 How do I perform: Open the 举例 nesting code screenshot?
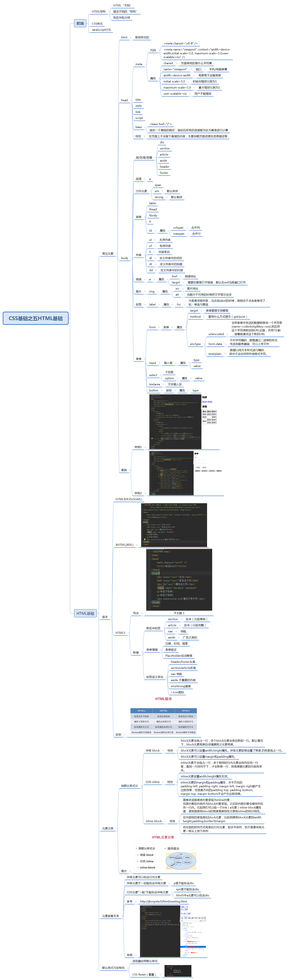[173, 931]
